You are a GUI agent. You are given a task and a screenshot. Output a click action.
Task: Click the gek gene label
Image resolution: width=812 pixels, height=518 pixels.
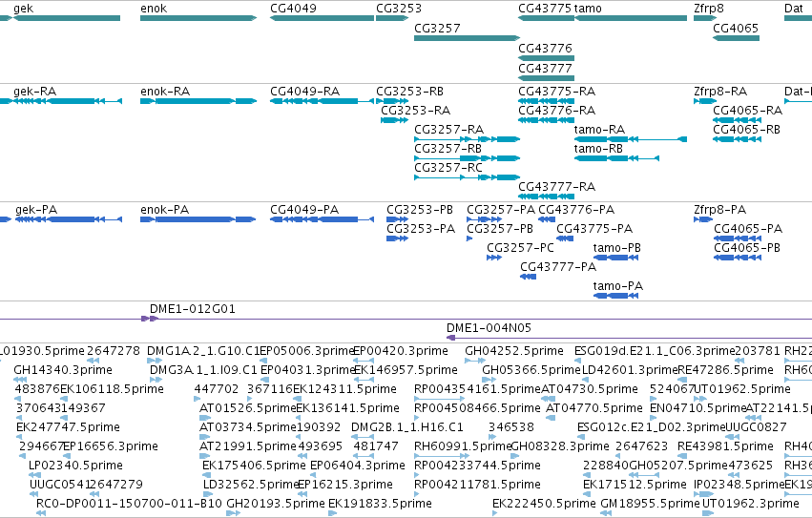tap(23, 9)
